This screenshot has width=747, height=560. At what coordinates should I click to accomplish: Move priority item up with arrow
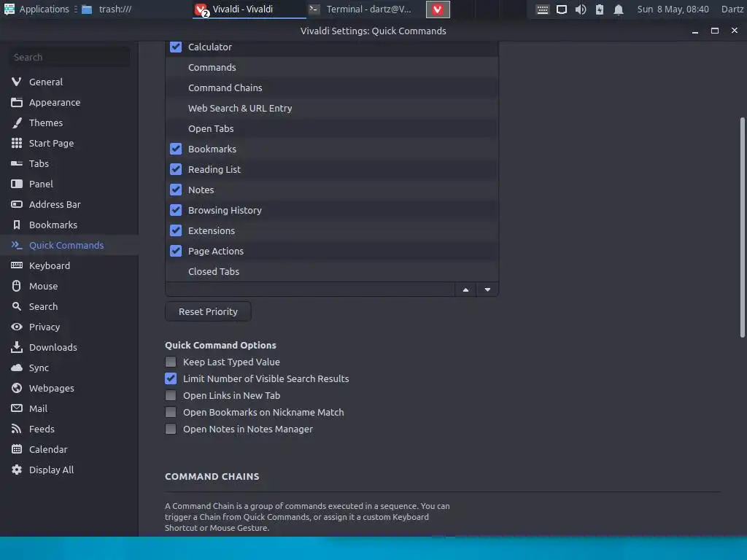pyautogui.click(x=465, y=289)
